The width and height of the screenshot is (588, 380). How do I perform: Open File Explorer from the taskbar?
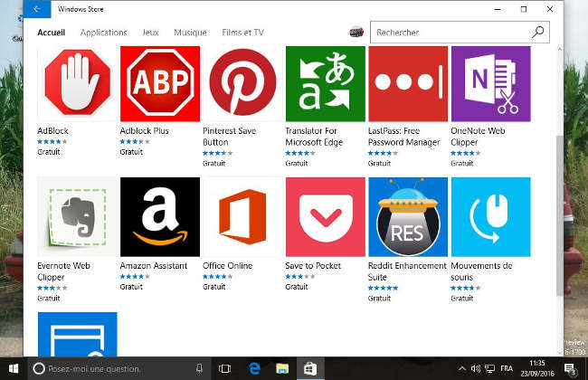[x=282, y=369]
